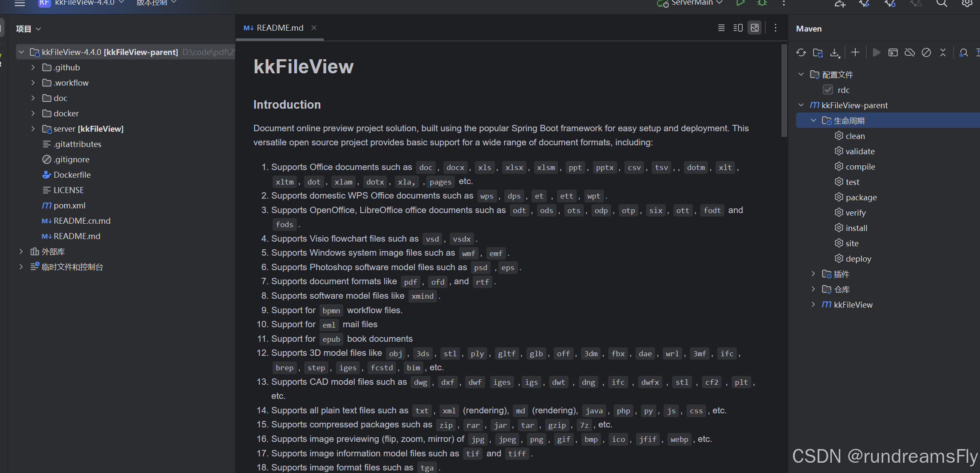Select the compile lifecycle goal
Screen dimensions: 980x473
[x=855, y=167]
